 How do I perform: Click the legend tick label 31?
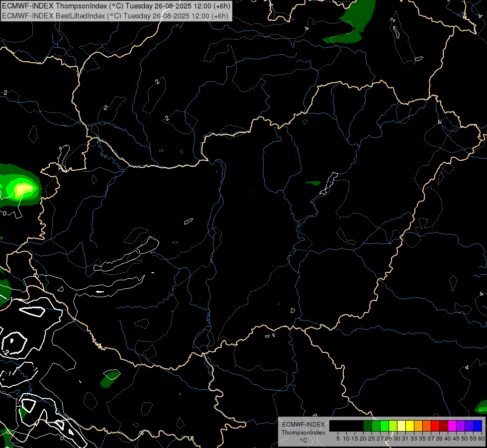pos(405,439)
